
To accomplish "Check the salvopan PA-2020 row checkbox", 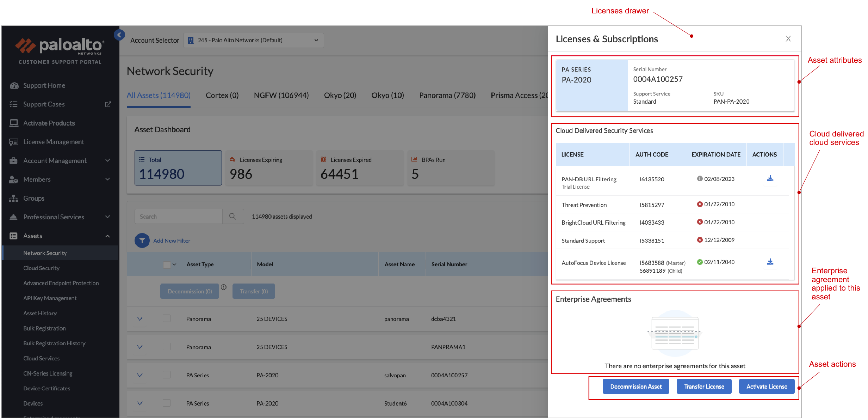I will [x=167, y=375].
